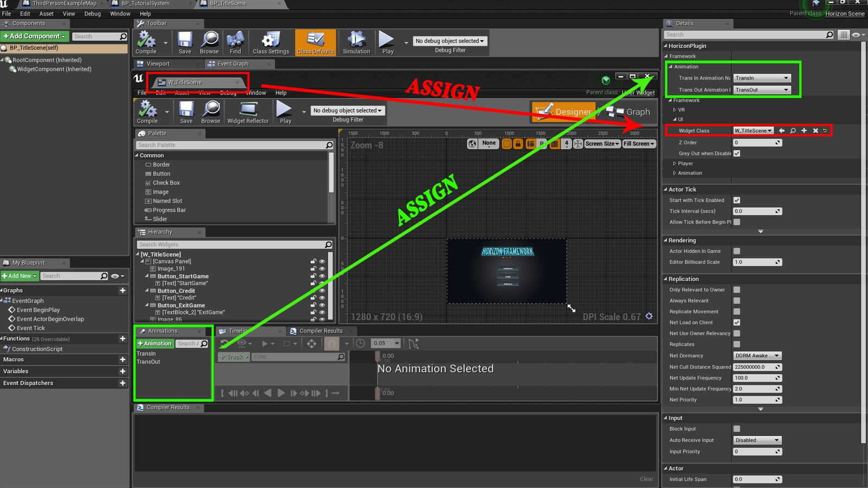Click the +Animation button in Animations panel
The width and height of the screenshot is (868, 488).
coord(155,343)
